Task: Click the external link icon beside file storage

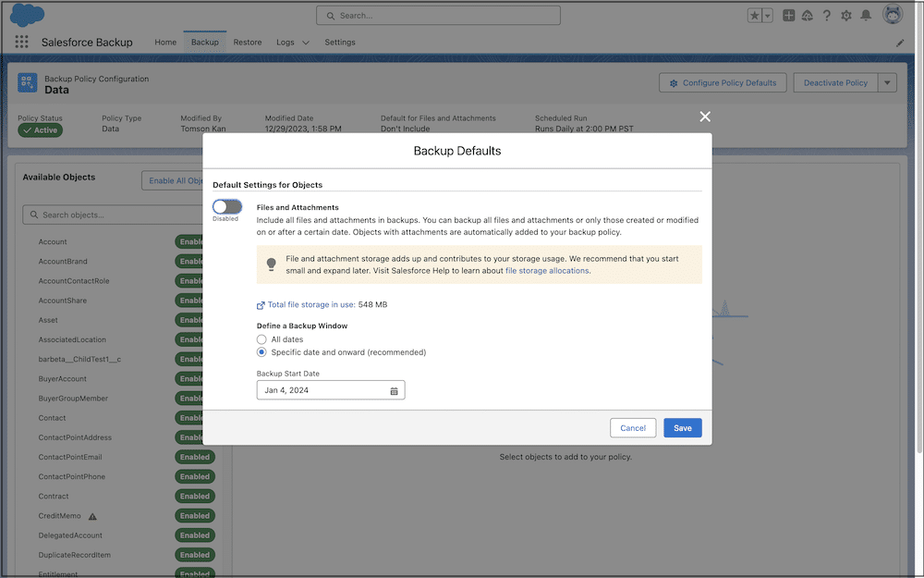Action: coord(261,305)
